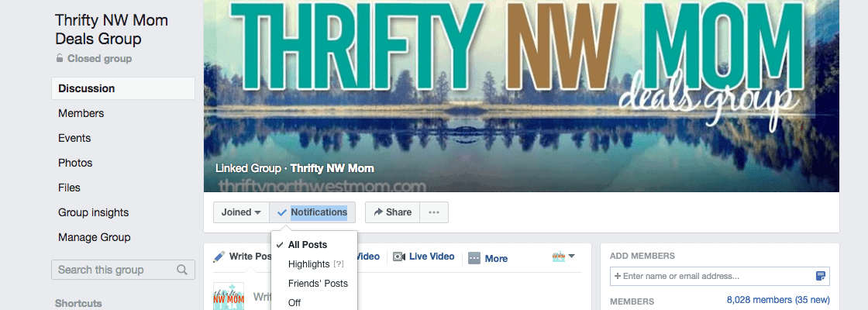Click the contact book icon in Add Members

tap(821, 276)
